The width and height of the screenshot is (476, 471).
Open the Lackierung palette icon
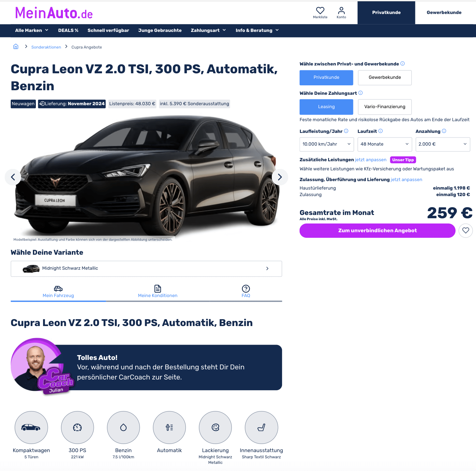[216, 427]
